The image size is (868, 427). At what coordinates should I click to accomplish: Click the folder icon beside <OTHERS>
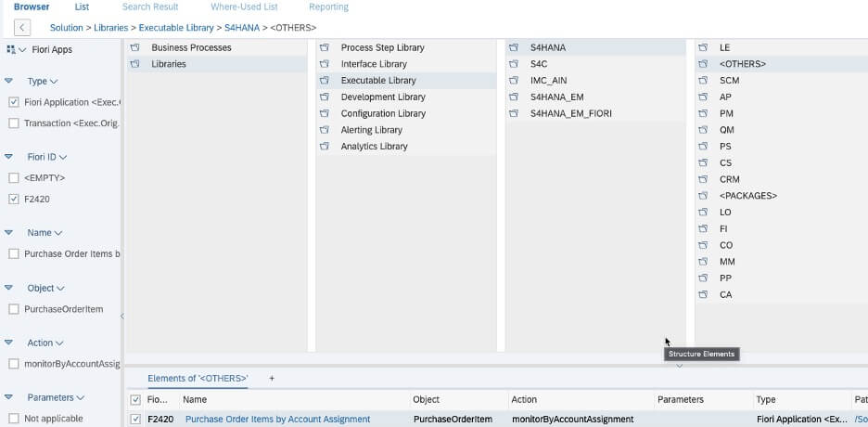(x=703, y=64)
